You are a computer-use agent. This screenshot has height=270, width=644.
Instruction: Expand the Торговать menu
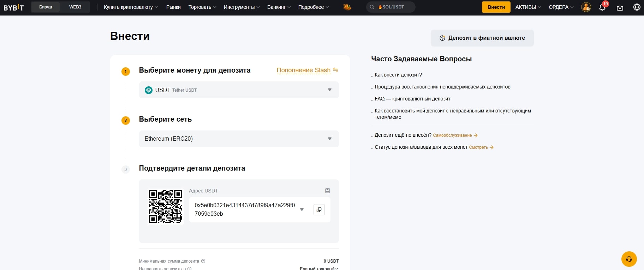tap(202, 7)
